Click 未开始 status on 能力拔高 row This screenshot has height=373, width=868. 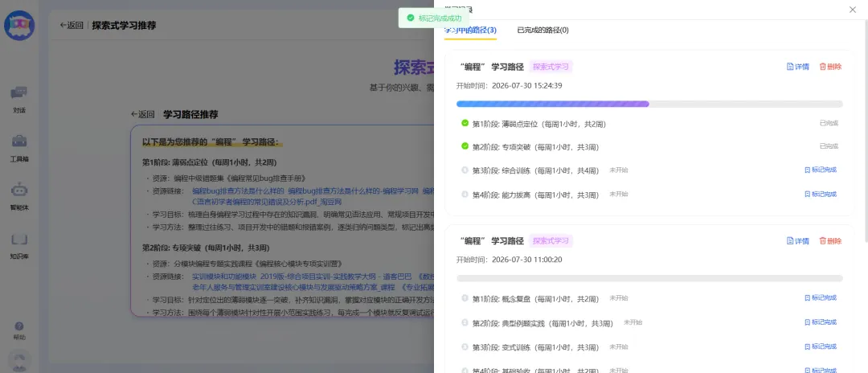pos(619,195)
